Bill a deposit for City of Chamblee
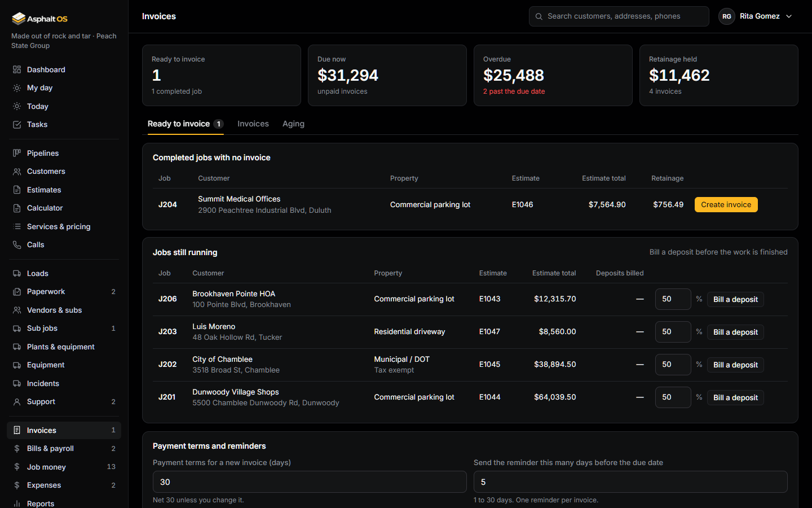 click(x=736, y=365)
